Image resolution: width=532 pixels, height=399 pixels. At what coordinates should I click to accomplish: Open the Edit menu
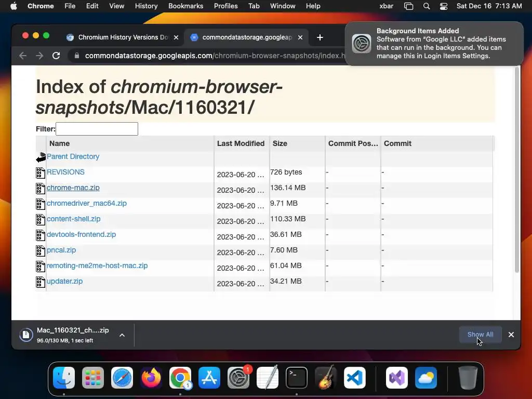click(92, 6)
